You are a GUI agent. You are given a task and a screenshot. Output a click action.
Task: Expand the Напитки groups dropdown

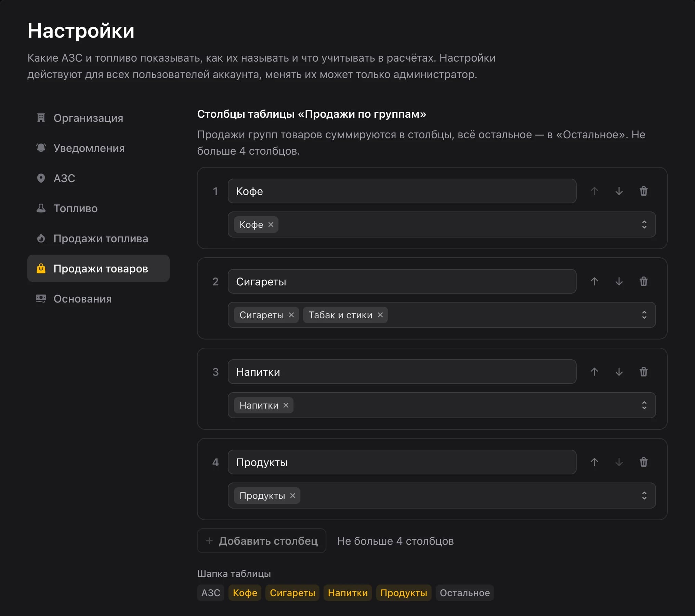[x=644, y=405]
